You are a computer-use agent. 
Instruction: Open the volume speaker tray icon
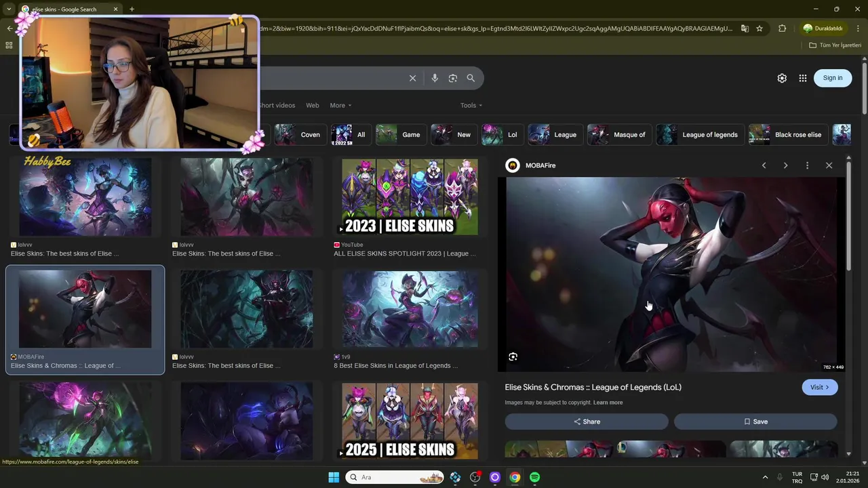(x=825, y=477)
